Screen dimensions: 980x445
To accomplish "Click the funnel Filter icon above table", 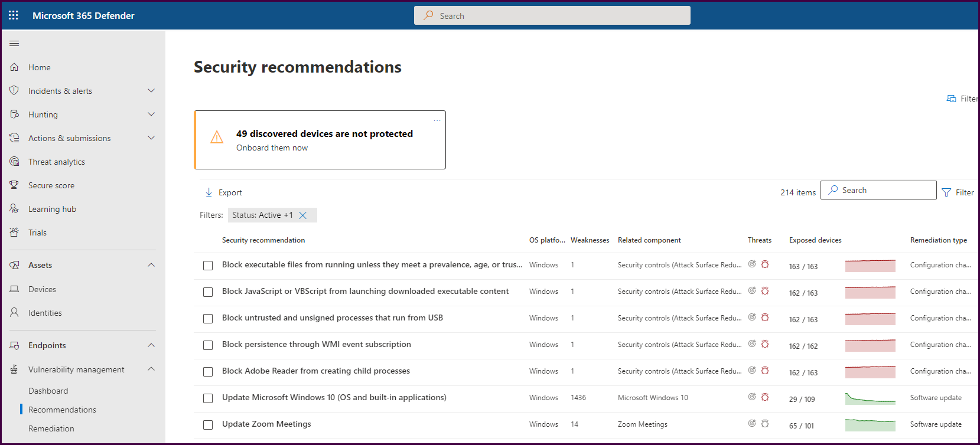I will (946, 192).
